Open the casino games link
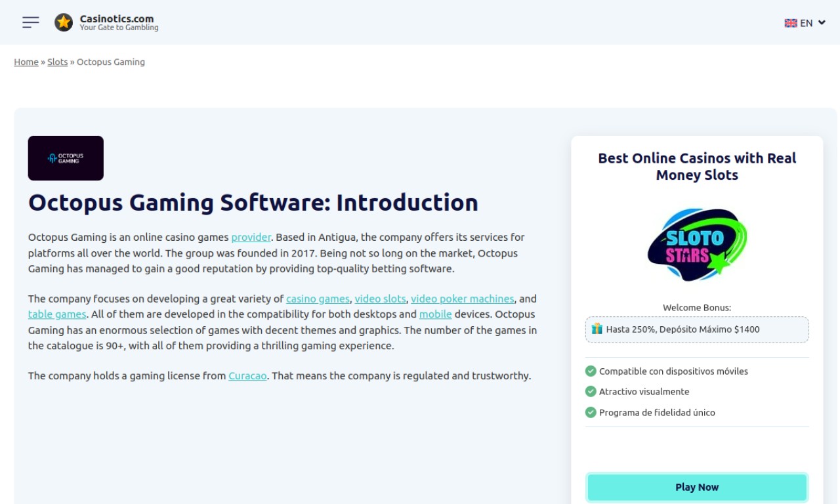Image resolution: width=840 pixels, height=504 pixels. coord(318,299)
